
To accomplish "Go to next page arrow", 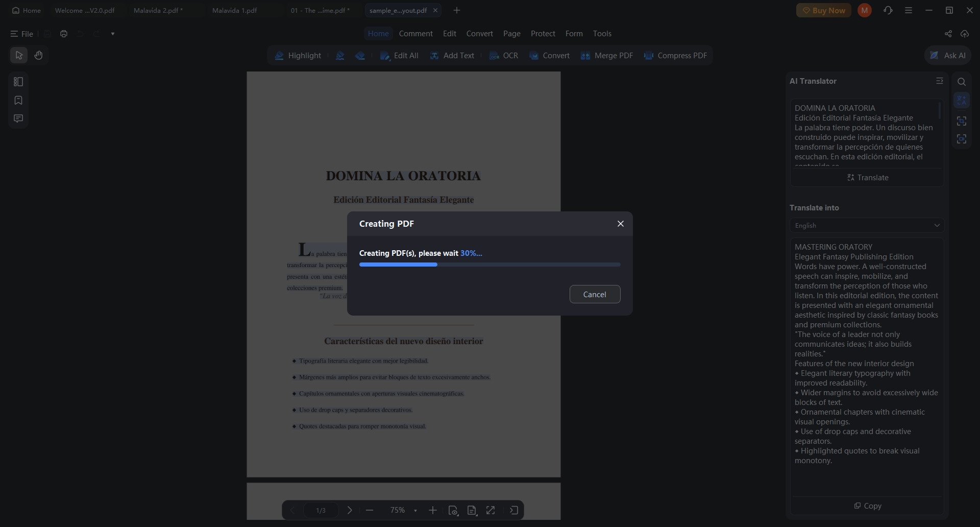I will [350, 510].
